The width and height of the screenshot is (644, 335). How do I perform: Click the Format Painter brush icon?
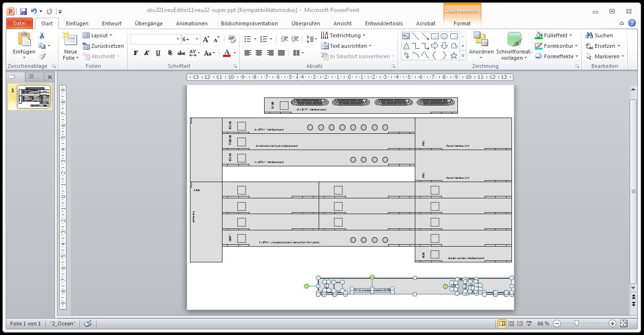42,56
